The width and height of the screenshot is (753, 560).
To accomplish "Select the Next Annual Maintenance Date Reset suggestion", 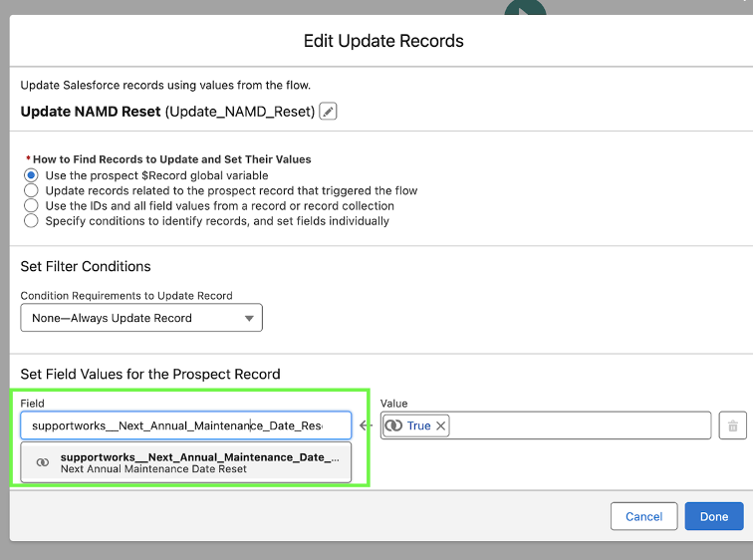I will tap(186, 462).
